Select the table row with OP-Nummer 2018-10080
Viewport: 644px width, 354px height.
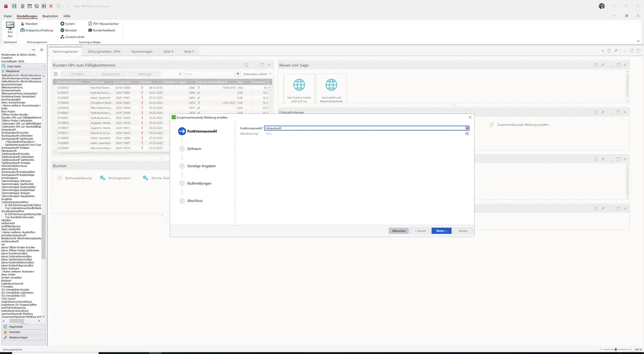click(x=162, y=87)
